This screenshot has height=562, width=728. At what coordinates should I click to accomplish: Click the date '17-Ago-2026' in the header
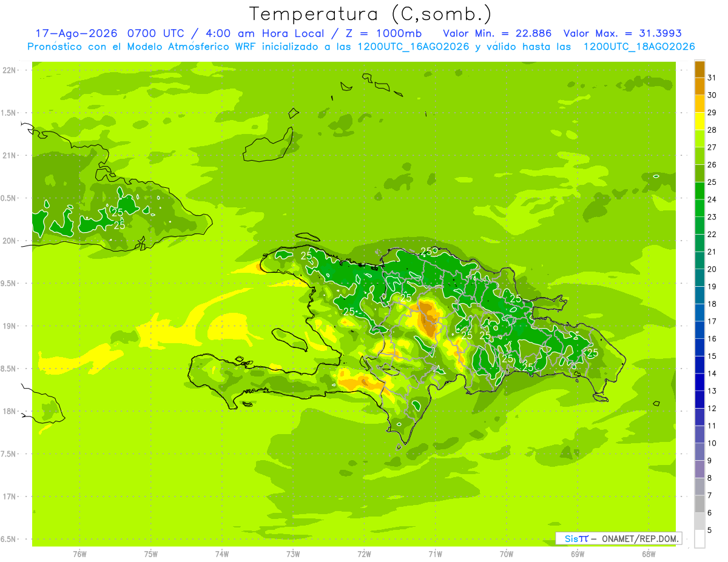tap(77, 33)
